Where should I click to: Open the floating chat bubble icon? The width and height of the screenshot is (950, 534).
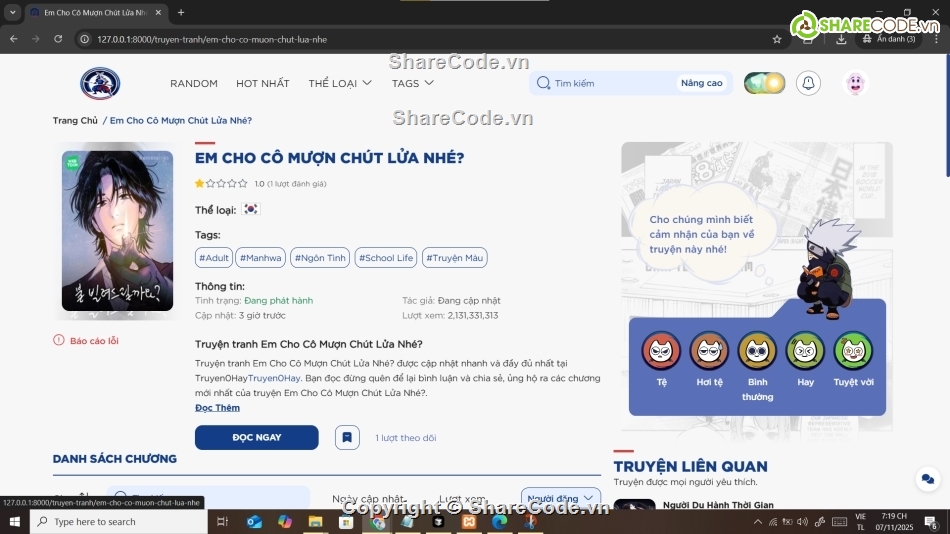928,479
